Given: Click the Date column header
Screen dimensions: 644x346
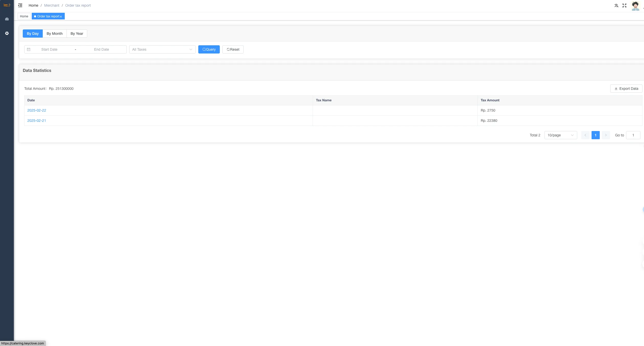Looking at the screenshot, I should [169, 100].
